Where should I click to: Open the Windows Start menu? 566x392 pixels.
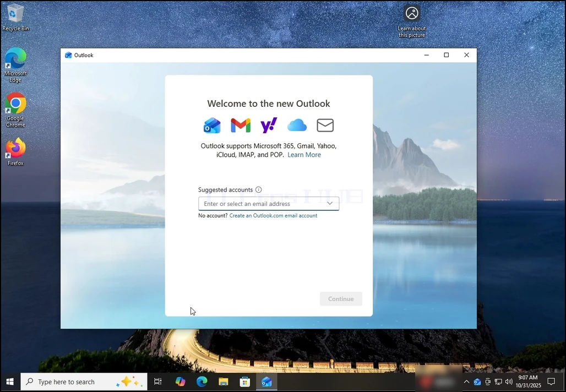[10, 382]
